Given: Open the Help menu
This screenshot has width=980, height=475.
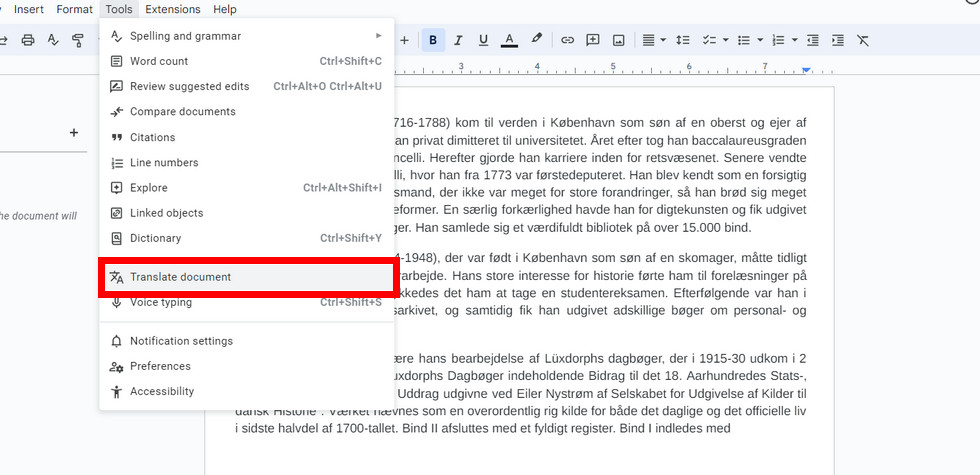Looking at the screenshot, I should click(224, 9).
